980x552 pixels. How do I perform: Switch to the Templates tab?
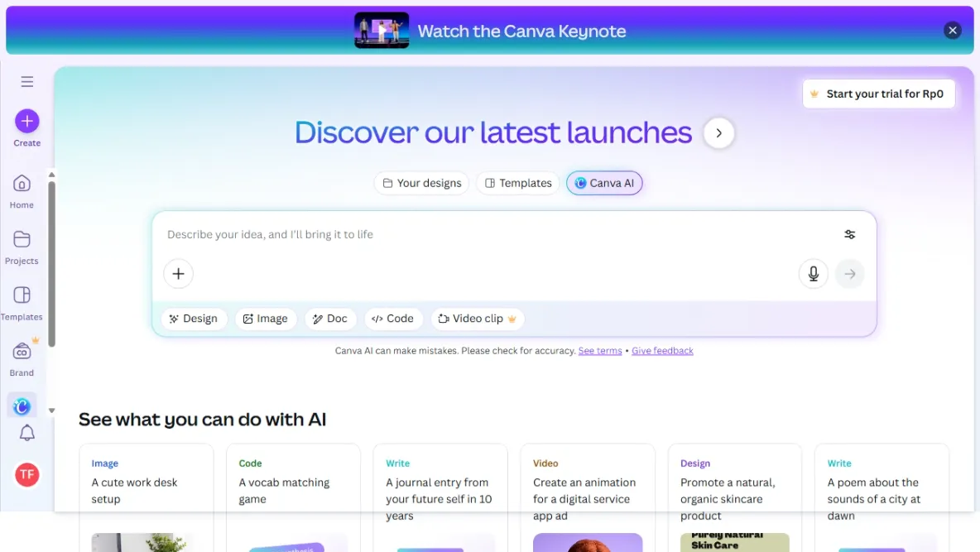(x=517, y=183)
